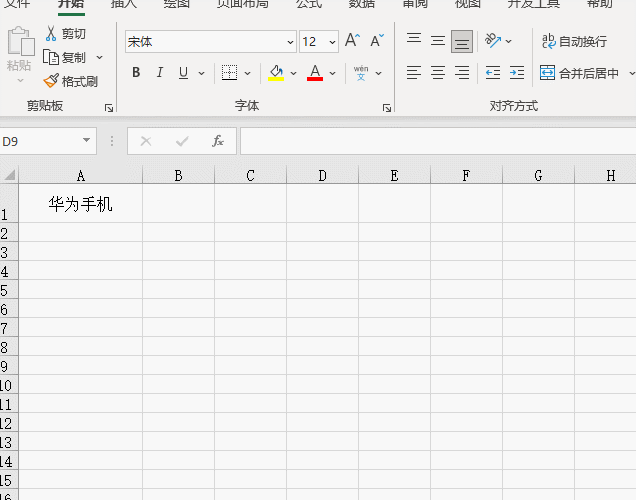This screenshot has width=636, height=500.
Task: Select row 12 header
Action: coord(9,423)
